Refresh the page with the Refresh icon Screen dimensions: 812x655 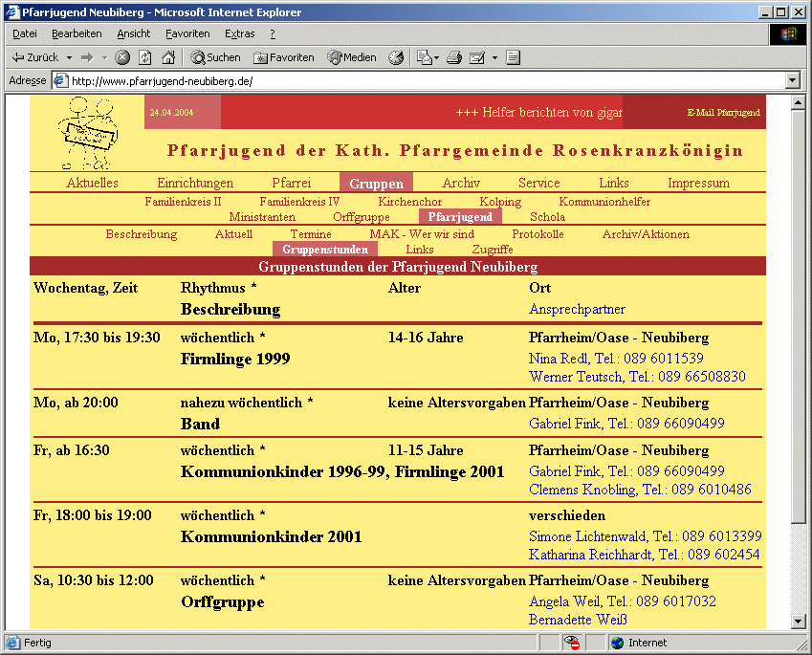tap(145, 57)
